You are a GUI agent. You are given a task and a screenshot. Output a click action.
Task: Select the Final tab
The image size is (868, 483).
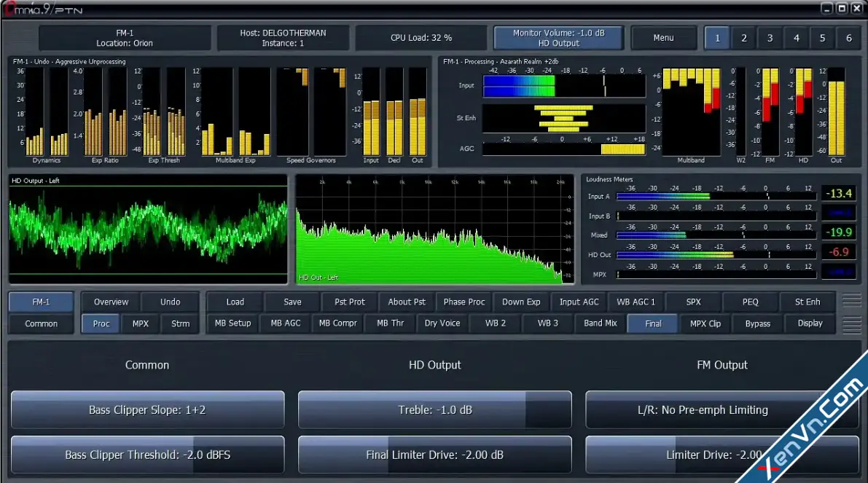[653, 323]
